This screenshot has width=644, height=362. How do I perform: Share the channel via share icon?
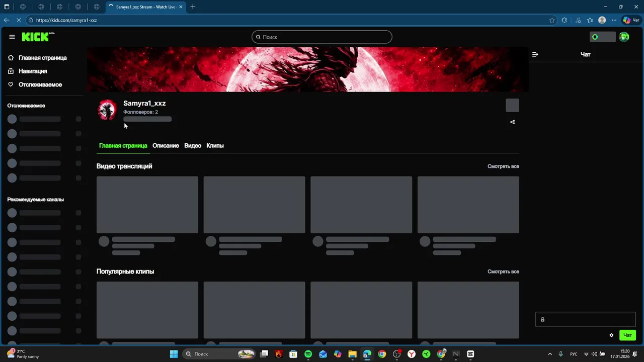512,122
